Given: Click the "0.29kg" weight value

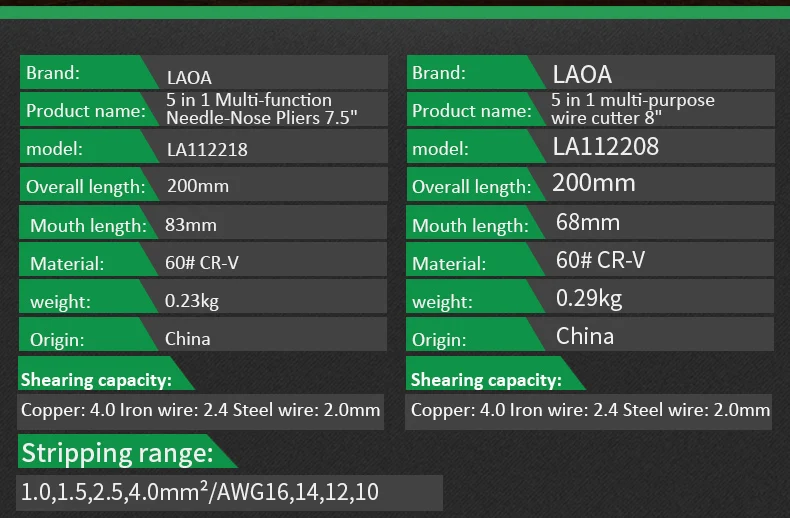Looking at the screenshot, I should pyautogui.click(x=589, y=298).
